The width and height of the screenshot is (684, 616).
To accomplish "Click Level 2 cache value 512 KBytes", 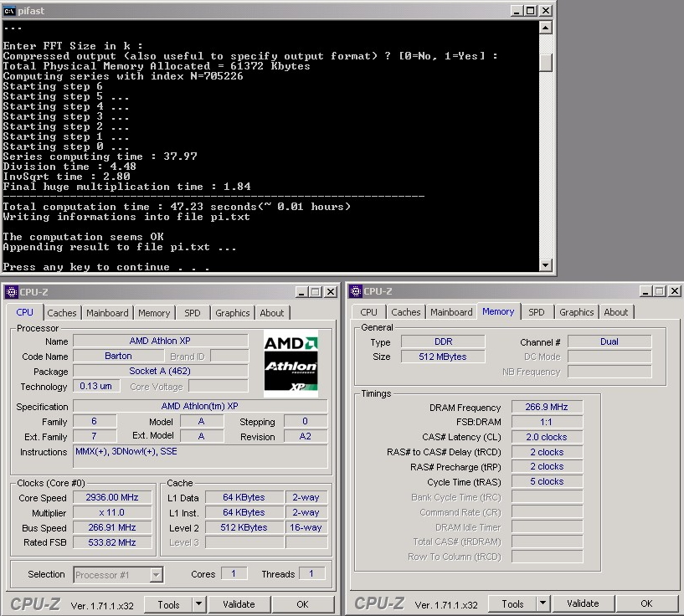I will coord(244,527).
